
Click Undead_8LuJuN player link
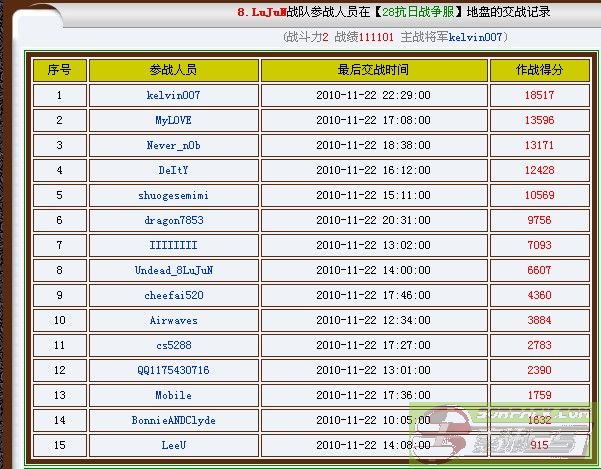pyautogui.click(x=173, y=270)
